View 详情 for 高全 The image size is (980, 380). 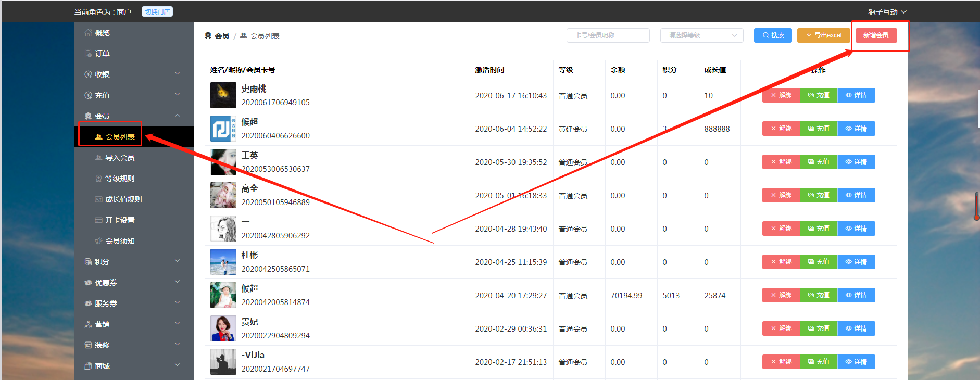click(x=856, y=195)
